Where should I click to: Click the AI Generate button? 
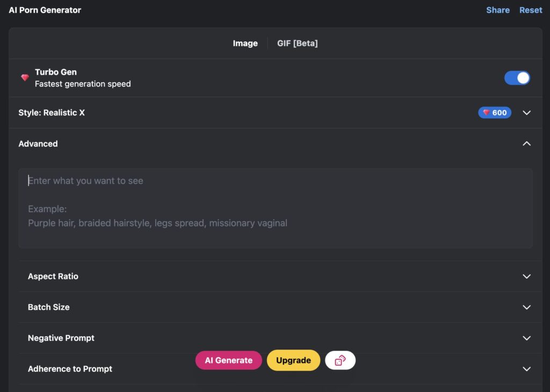pyautogui.click(x=229, y=360)
